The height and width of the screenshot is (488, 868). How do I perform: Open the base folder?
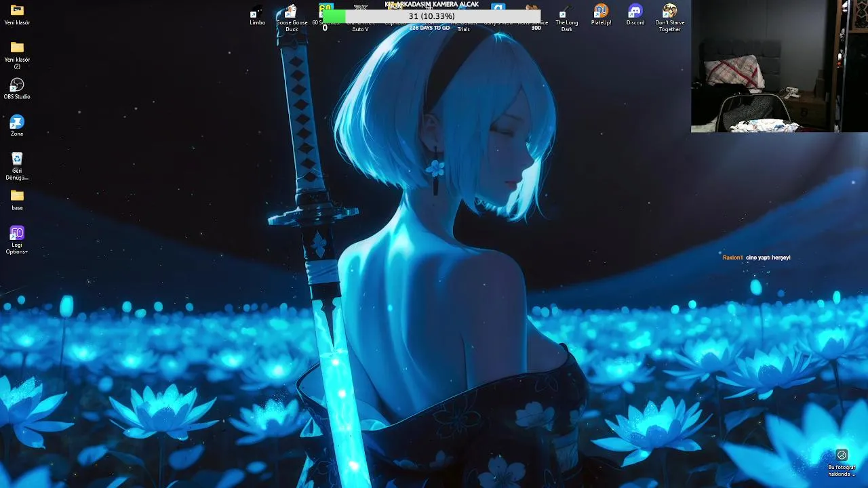pos(17,200)
